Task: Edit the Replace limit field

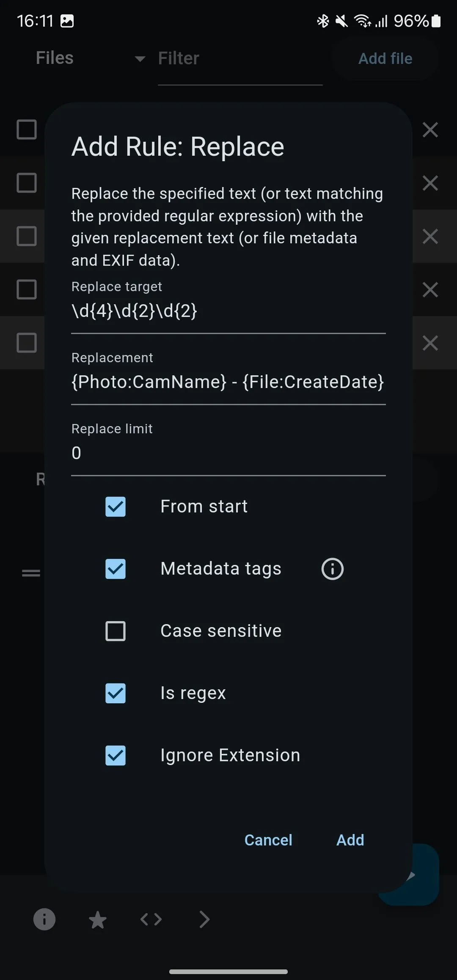Action: (228, 453)
